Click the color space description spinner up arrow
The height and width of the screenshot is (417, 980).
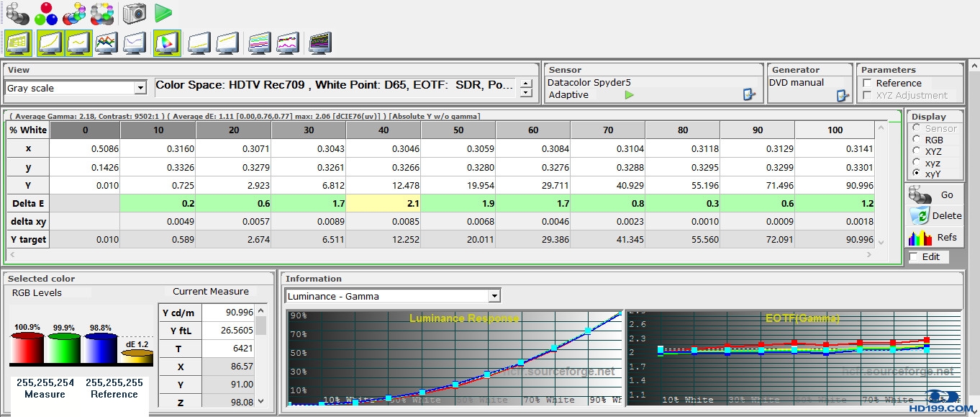coord(526,84)
